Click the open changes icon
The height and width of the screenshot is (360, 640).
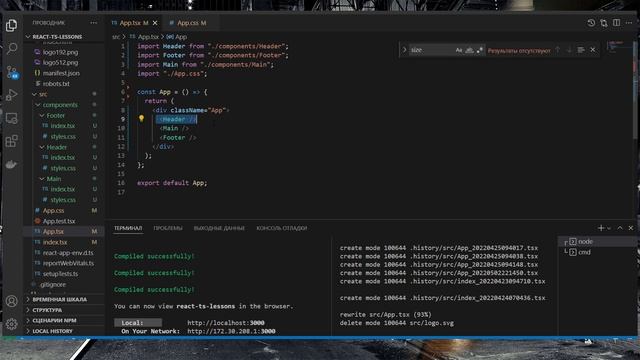604,23
